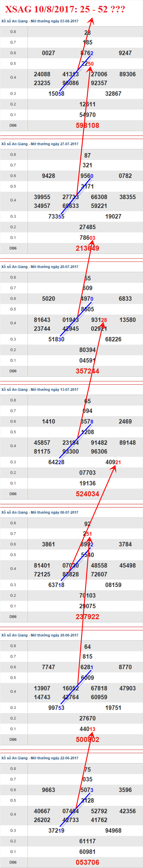Click the G.4 number 81643
This screenshot has width=143, height=868.
coord(42,320)
